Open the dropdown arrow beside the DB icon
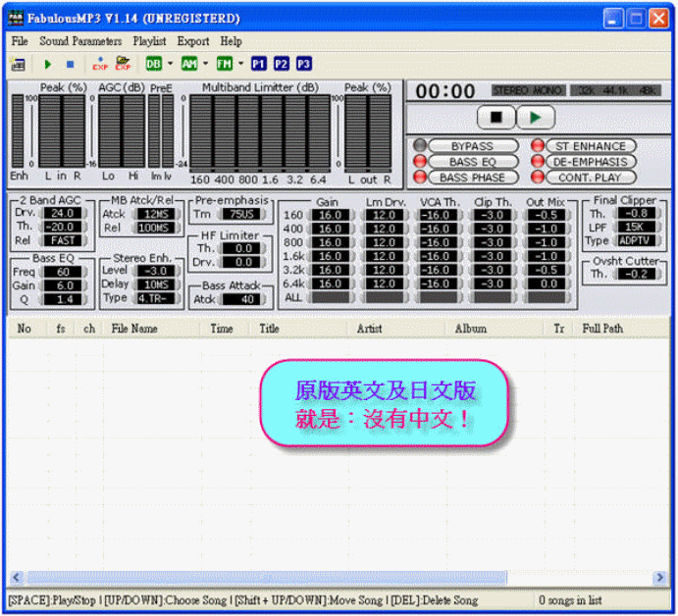Image resolution: width=678 pixels, height=616 pixels. [170, 64]
